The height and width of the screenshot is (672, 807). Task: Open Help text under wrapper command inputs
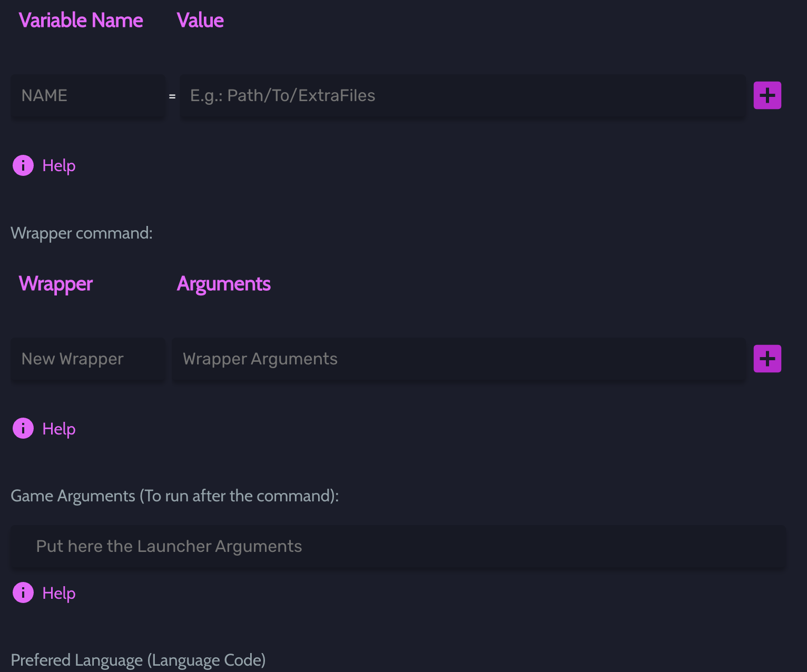tap(59, 429)
